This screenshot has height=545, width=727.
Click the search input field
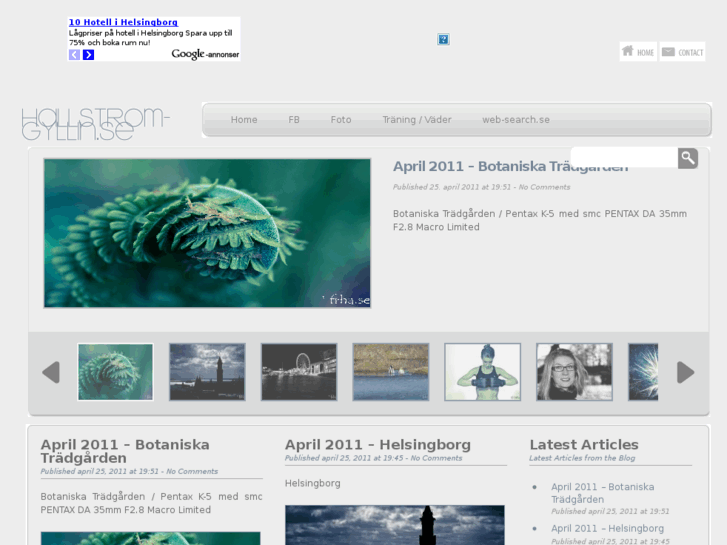tap(624, 158)
